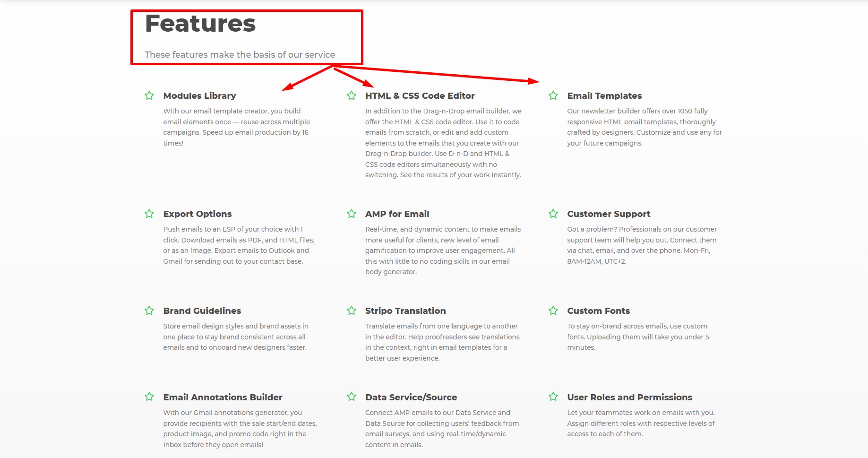Click the Customer Support description text
This screenshot has width=868, height=458.
[x=642, y=245]
